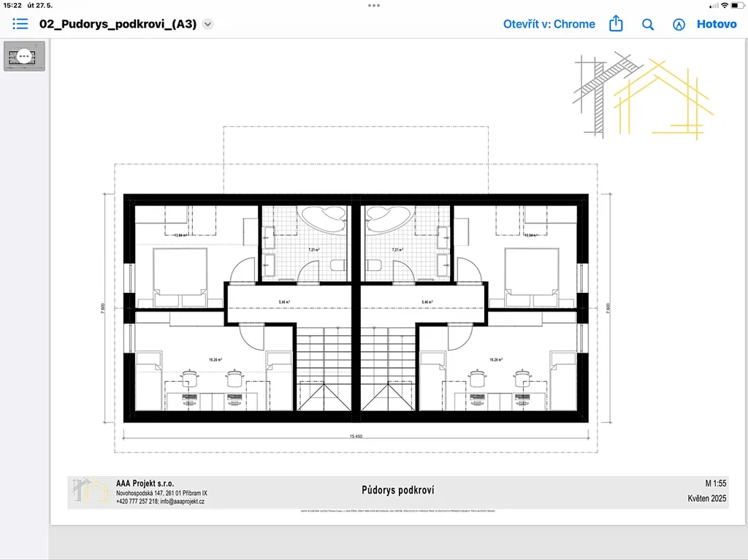Toggle the sidebar list view icon
Screen dimensions: 748x560
tap(20, 24)
